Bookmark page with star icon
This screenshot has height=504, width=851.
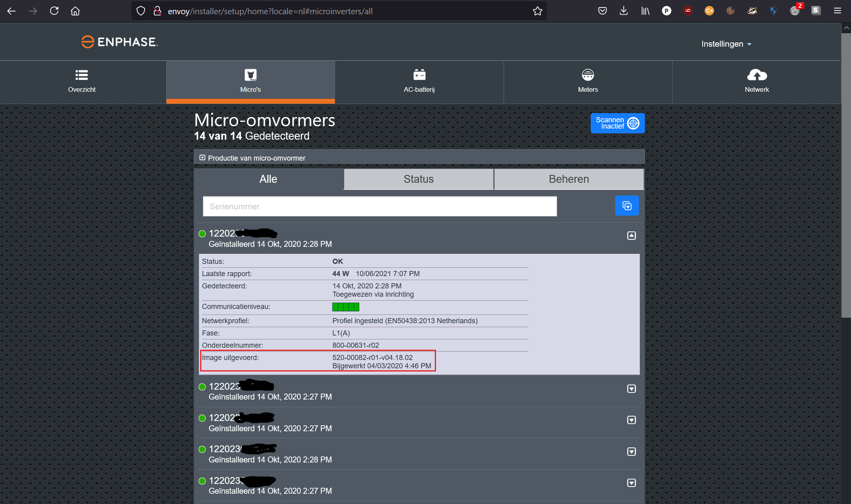point(537,11)
